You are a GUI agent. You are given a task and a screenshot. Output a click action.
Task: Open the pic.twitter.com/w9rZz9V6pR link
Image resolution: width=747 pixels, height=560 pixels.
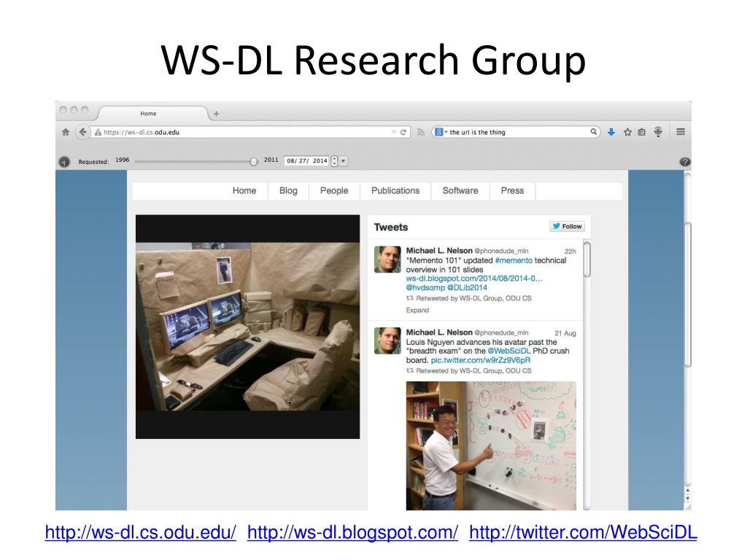481,360
